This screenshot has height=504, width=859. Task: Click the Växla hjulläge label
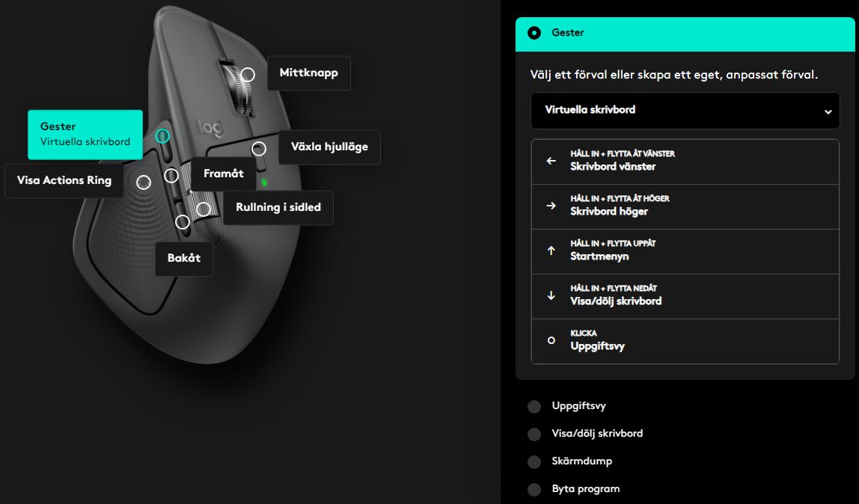tap(329, 147)
